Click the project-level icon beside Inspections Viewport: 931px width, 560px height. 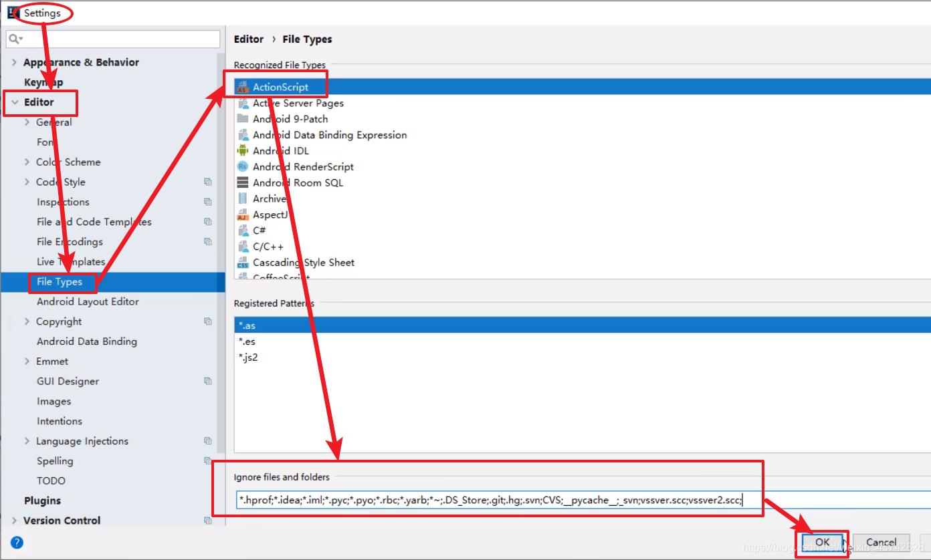pyautogui.click(x=208, y=202)
